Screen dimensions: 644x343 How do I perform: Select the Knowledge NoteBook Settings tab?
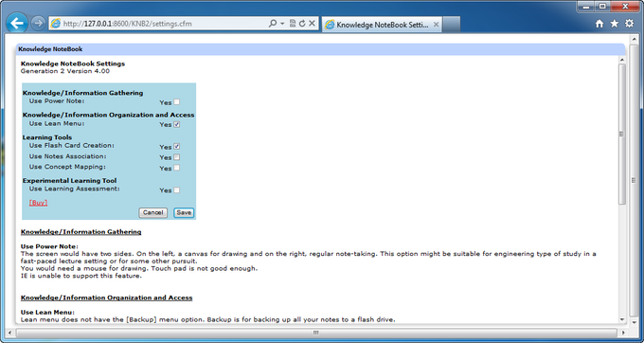tap(382, 25)
